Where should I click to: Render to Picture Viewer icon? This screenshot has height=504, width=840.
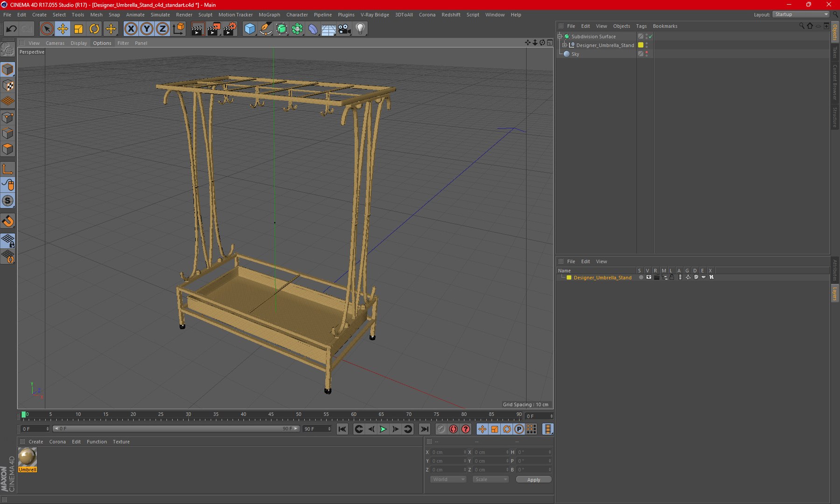coord(213,29)
